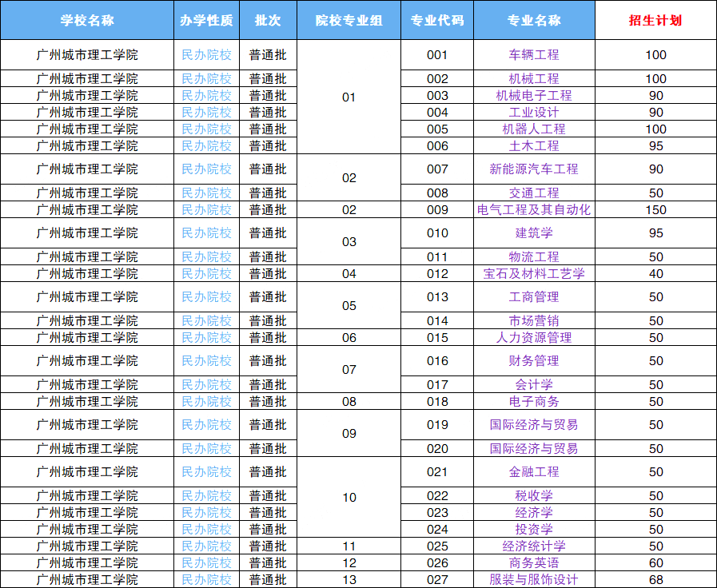This screenshot has height=588, width=717.
Task: Select major name 机器人工程
Action: 534,129
